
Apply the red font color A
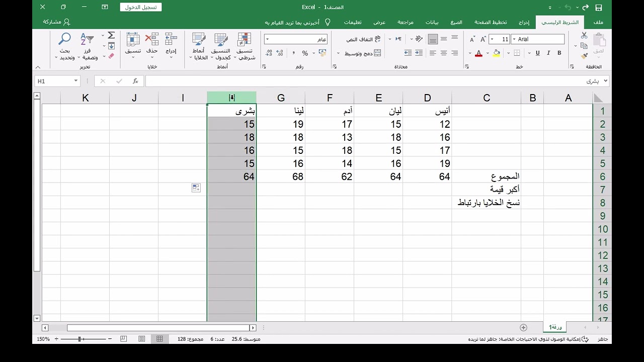pos(478,53)
